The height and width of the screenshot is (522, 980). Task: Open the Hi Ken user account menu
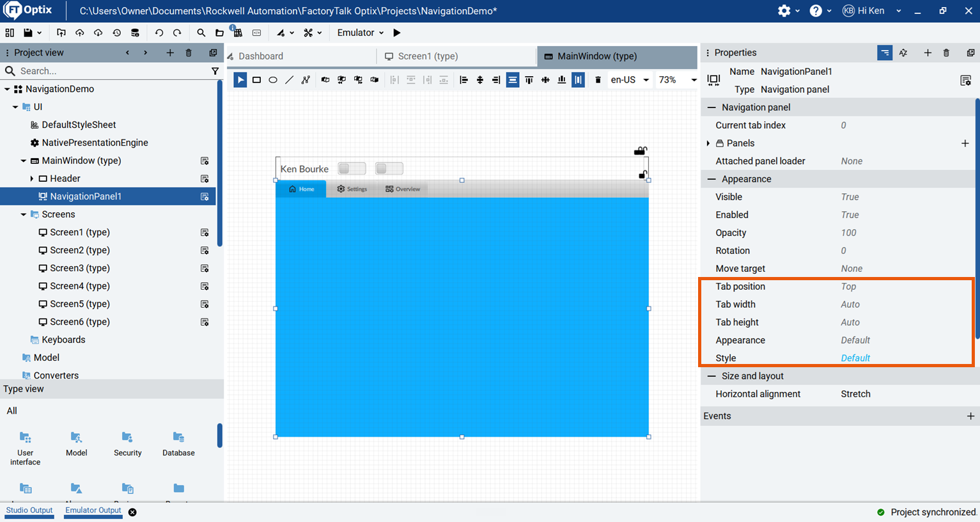coord(873,11)
